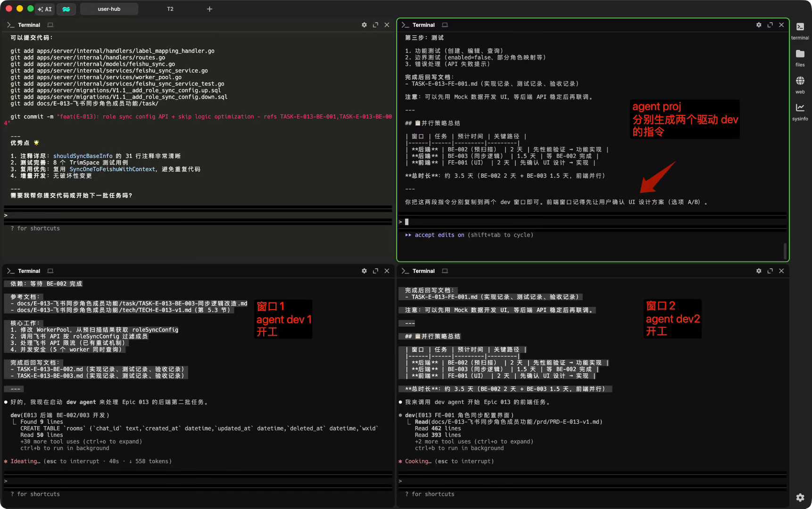Click the teal wave logo icon
The height and width of the screenshot is (509, 812).
pyautogui.click(x=66, y=9)
